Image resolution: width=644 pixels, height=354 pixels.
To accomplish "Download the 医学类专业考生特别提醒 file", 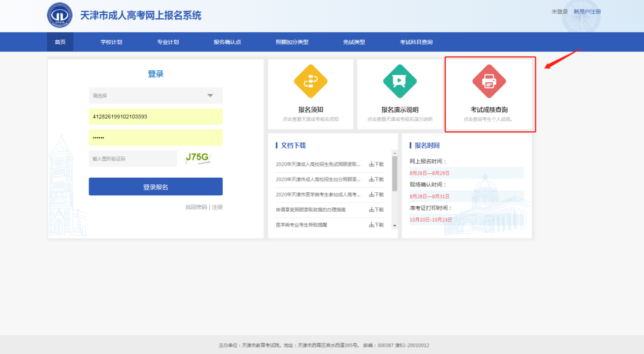I will (376, 225).
